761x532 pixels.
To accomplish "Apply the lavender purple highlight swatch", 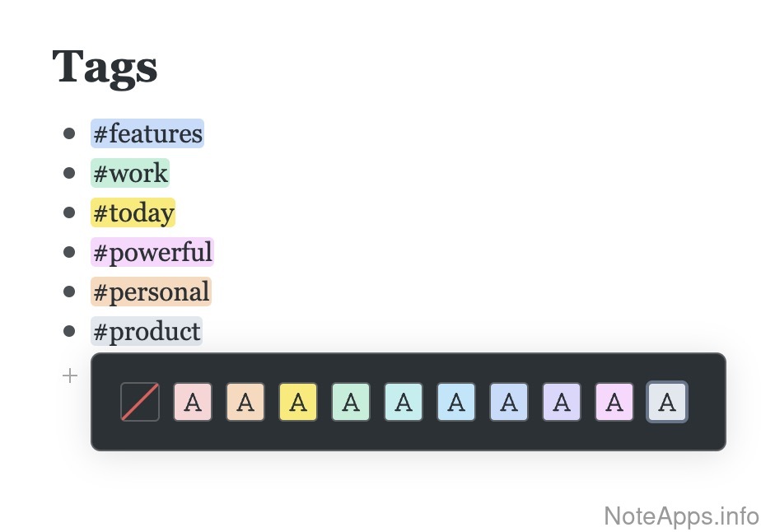I will [x=562, y=402].
